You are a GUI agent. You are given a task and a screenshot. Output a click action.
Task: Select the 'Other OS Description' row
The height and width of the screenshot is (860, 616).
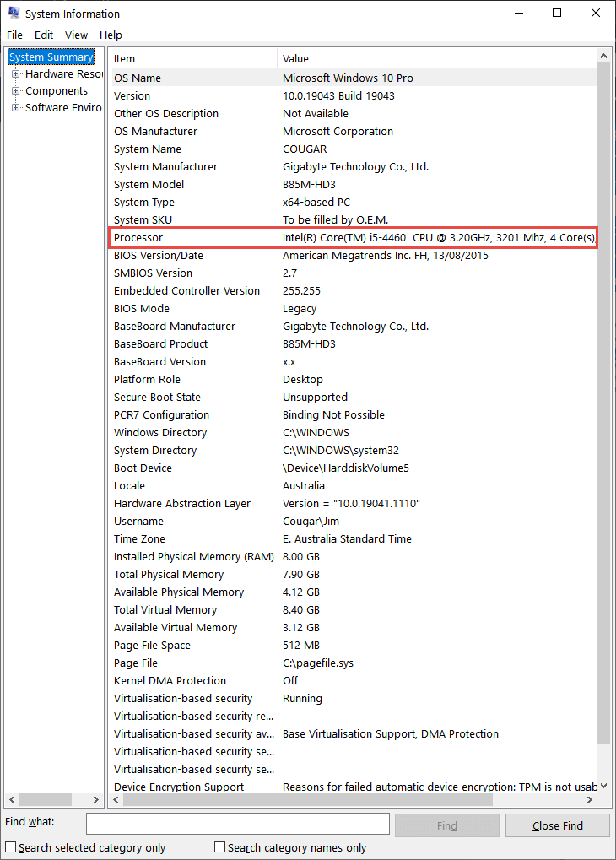tap(352, 114)
